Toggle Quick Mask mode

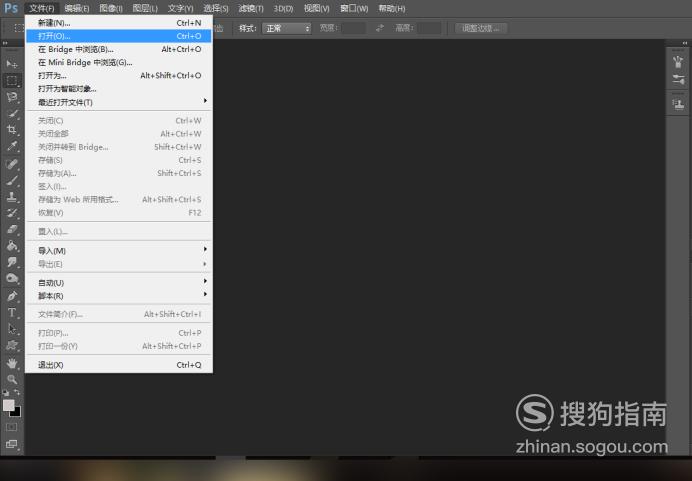pos(12,427)
